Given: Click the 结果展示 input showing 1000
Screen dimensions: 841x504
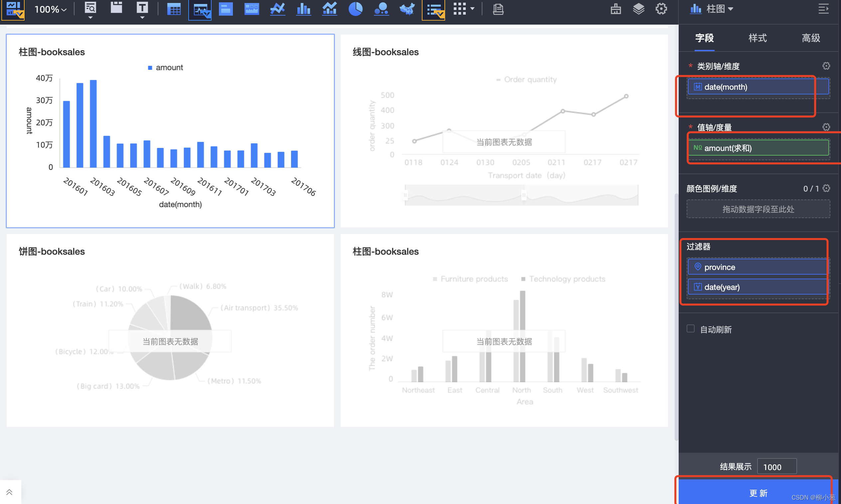Looking at the screenshot, I should [x=777, y=467].
